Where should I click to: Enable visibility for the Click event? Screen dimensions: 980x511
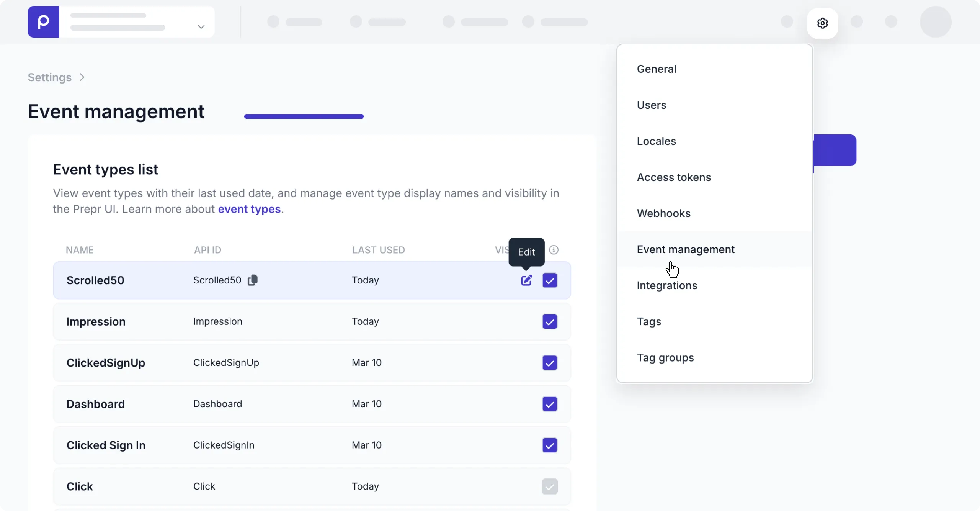coord(549,486)
